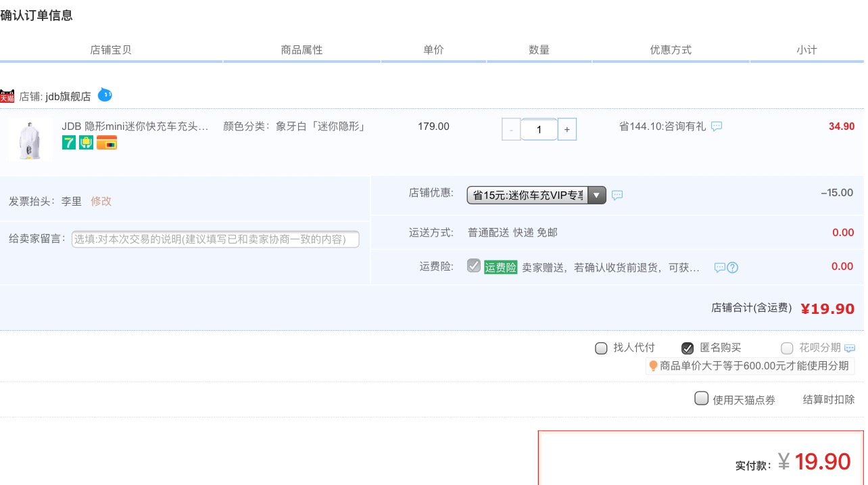Click the comment bubble icon beside the 店铺优惠 dropdown
The height and width of the screenshot is (485, 868).
coord(617,195)
